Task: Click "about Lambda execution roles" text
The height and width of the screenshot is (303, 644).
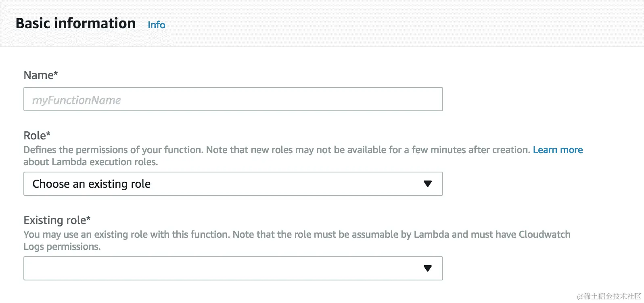Action: (x=90, y=162)
